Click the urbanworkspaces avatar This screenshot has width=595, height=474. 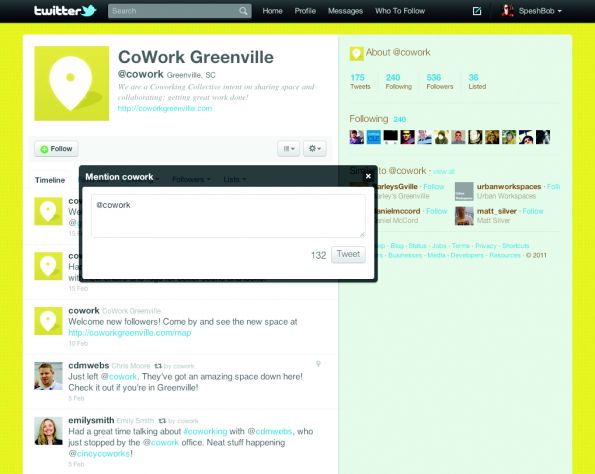464,191
